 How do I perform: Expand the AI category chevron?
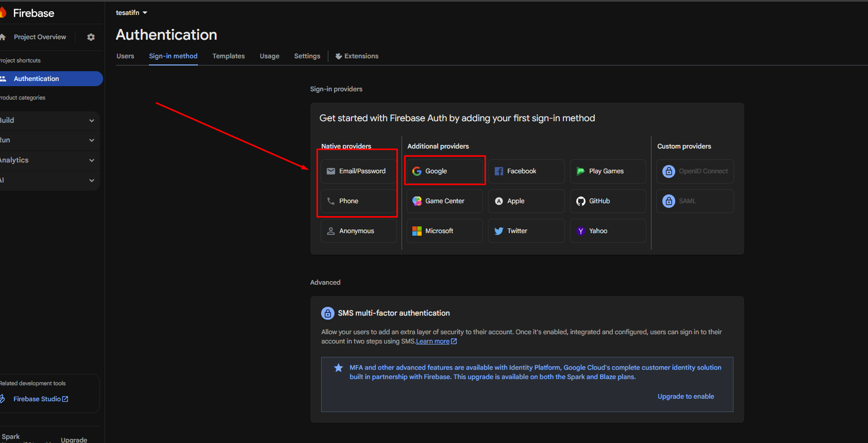pyautogui.click(x=92, y=181)
